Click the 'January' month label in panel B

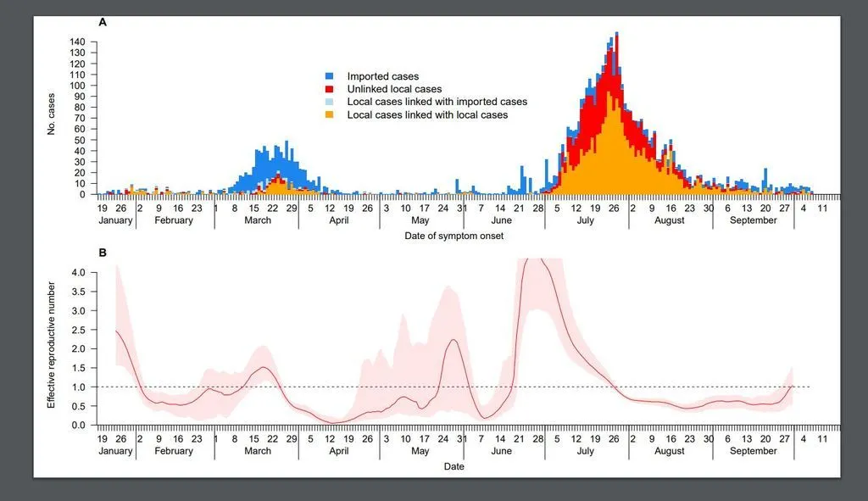[115, 451]
